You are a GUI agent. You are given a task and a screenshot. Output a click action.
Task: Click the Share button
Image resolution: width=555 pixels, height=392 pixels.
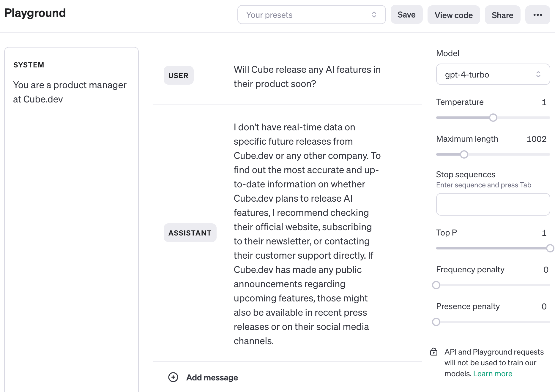tap(502, 15)
